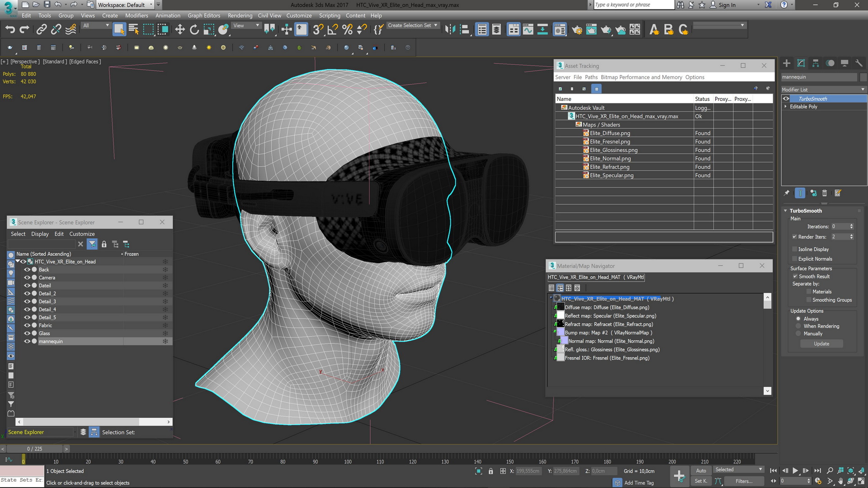Enable Explicit Normals checkbox

coord(794,259)
